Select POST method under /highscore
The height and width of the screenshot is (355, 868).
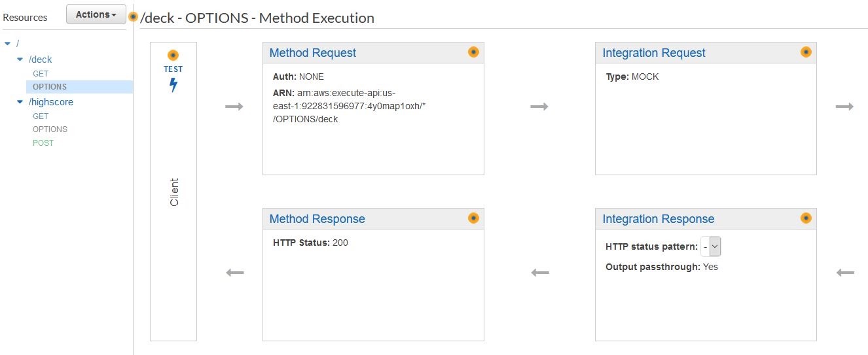43,143
